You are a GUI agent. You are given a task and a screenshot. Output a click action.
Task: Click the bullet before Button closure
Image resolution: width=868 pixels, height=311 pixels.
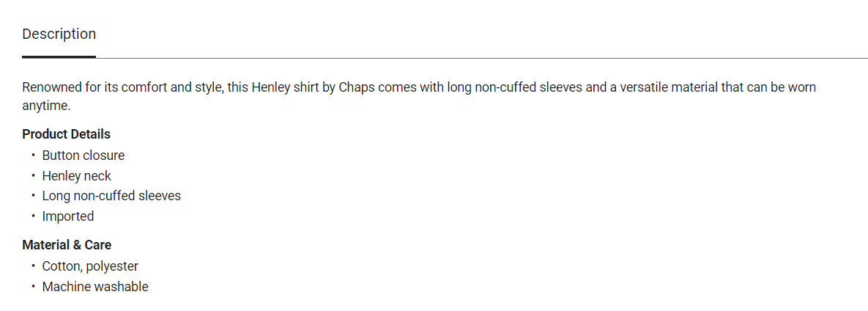pyautogui.click(x=33, y=155)
